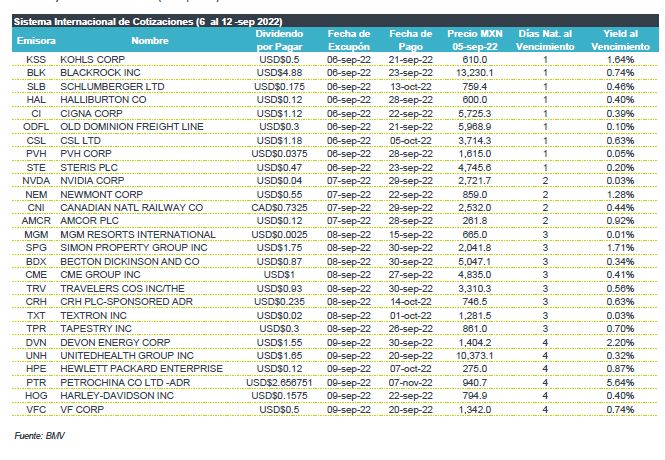Select the name 'VF CORP'
This screenshot has width=665, height=460.
click(82, 410)
